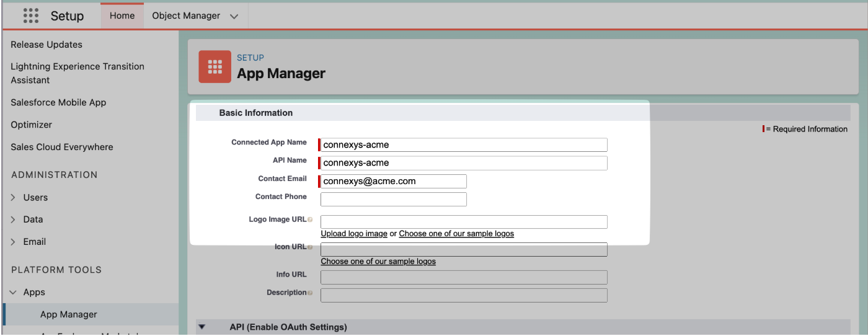Click the PLATFORM TOOLS heading

click(x=56, y=270)
